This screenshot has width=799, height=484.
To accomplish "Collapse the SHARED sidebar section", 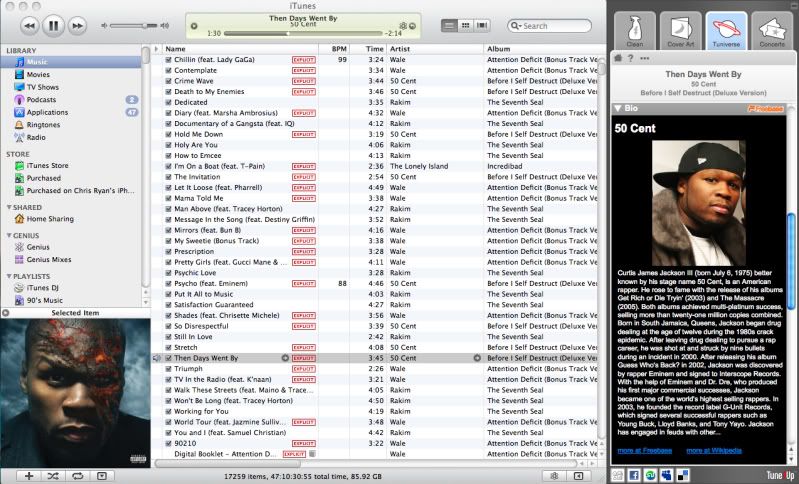I will click(9, 207).
